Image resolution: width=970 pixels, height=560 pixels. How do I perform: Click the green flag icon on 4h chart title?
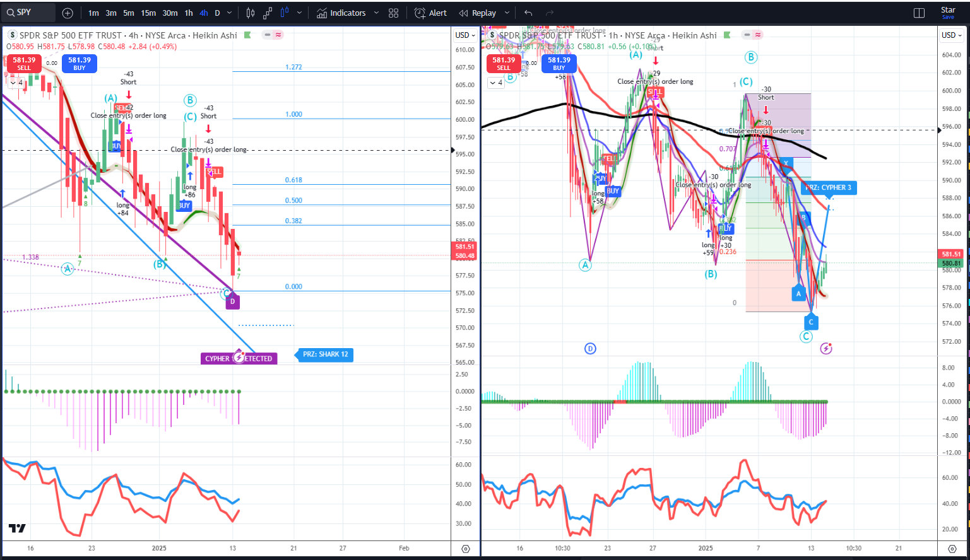[x=247, y=35]
